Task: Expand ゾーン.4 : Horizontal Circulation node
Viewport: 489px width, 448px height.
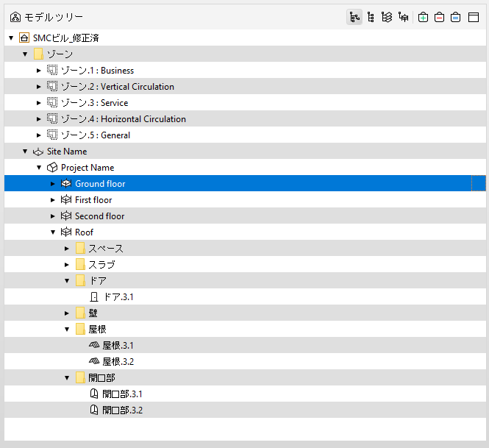Action: pyautogui.click(x=39, y=119)
